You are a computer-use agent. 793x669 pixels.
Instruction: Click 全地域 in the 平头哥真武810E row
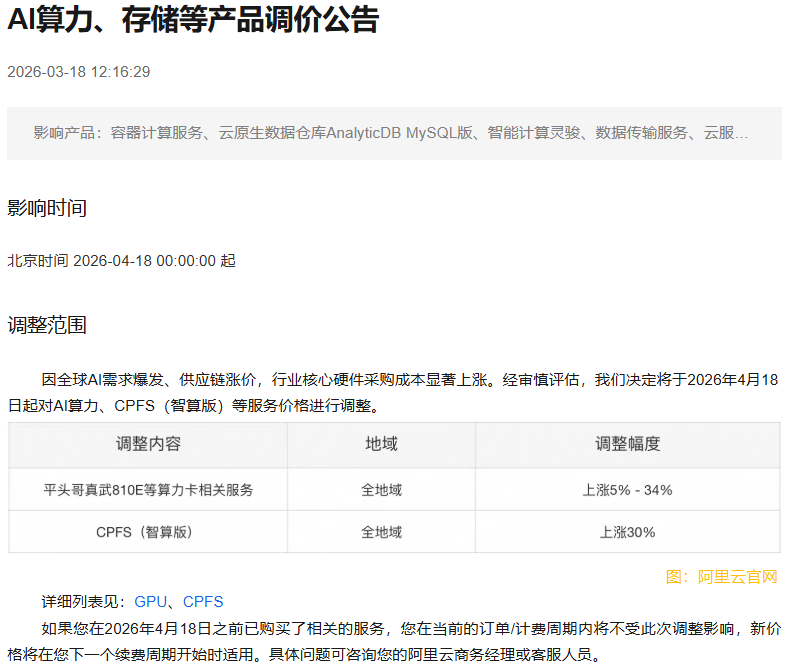click(x=381, y=490)
